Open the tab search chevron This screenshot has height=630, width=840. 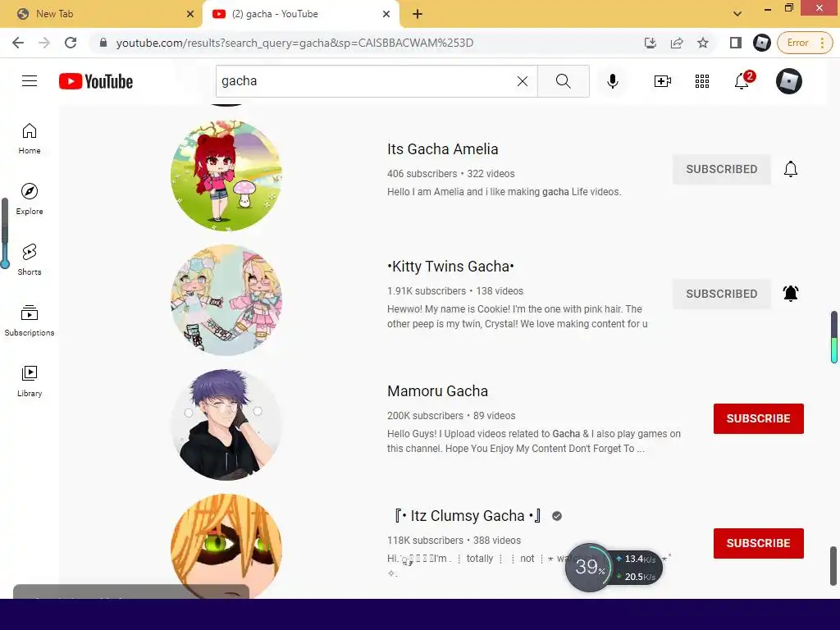[x=737, y=14]
